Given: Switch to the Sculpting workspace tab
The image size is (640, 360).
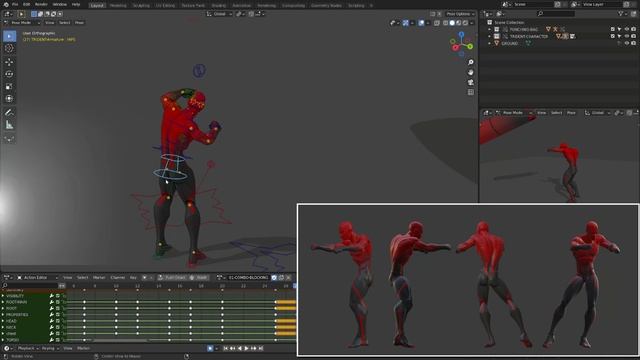Looking at the screenshot, I should click(141, 6).
